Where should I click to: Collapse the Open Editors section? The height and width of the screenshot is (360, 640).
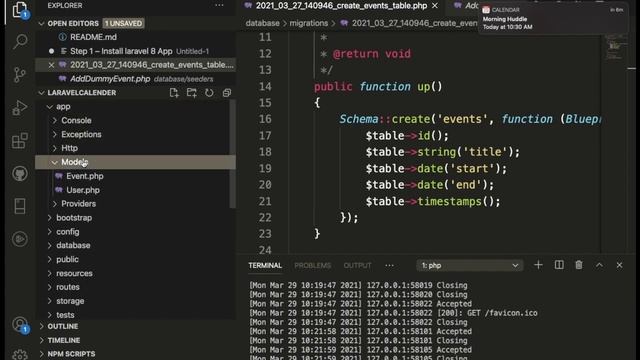click(x=41, y=24)
